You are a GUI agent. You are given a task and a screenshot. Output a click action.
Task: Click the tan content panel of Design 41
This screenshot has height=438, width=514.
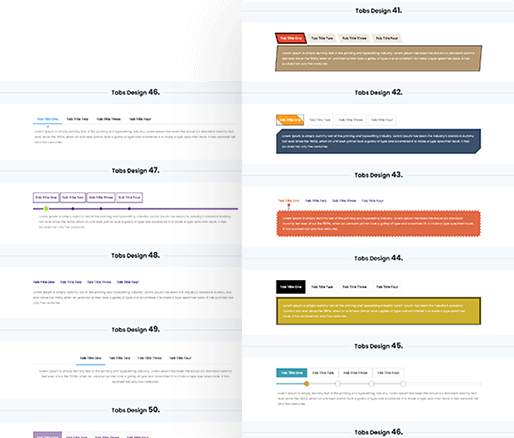378,58
